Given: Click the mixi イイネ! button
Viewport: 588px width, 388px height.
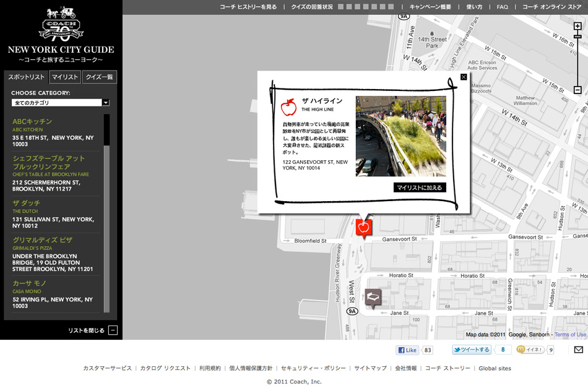Looking at the screenshot, I should pos(530,350).
